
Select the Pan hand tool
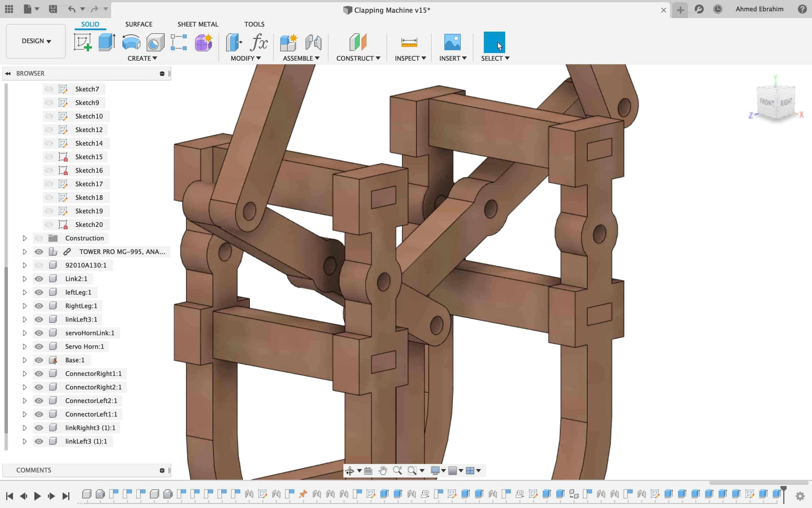[383, 470]
